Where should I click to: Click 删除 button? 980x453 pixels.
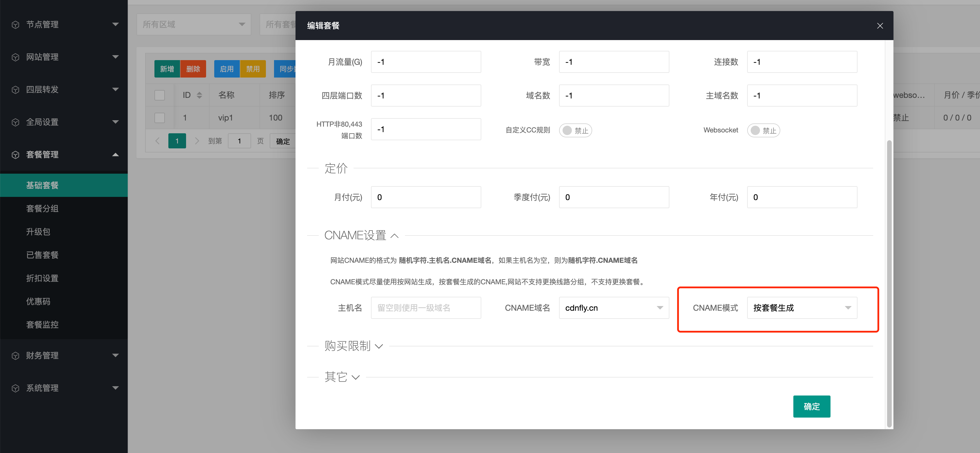click(x=193, y=69)
